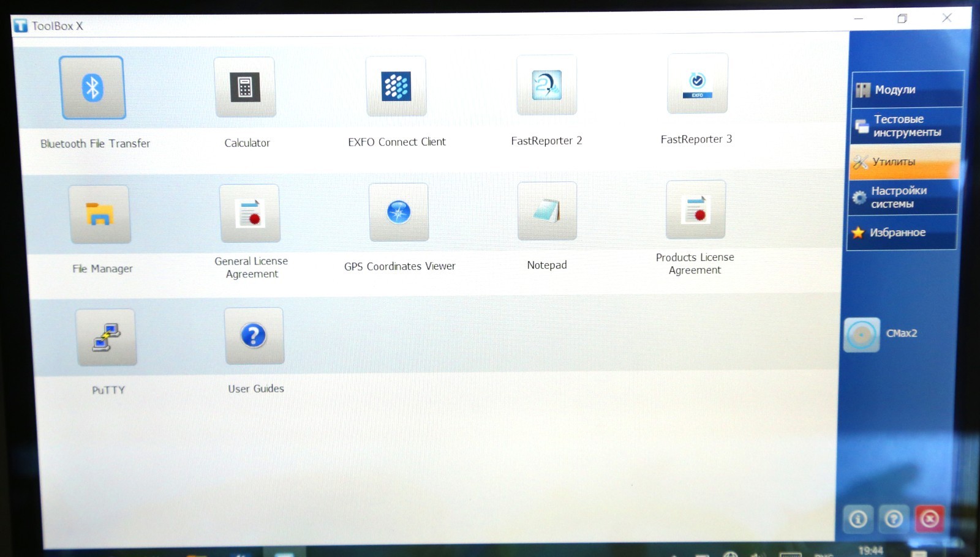Open the User Guides question mark icon
The image size is (980, 557).
254,335
